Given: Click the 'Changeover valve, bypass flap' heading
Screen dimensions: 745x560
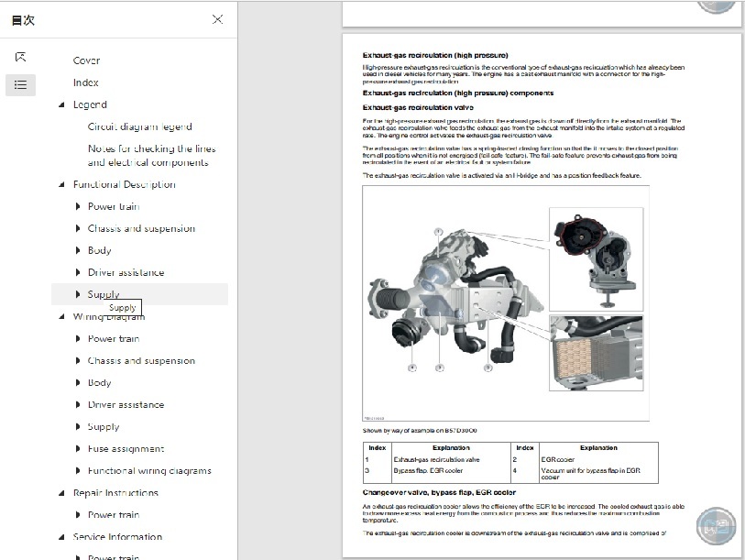Looking at the screenshot, I should pos(439,492).
